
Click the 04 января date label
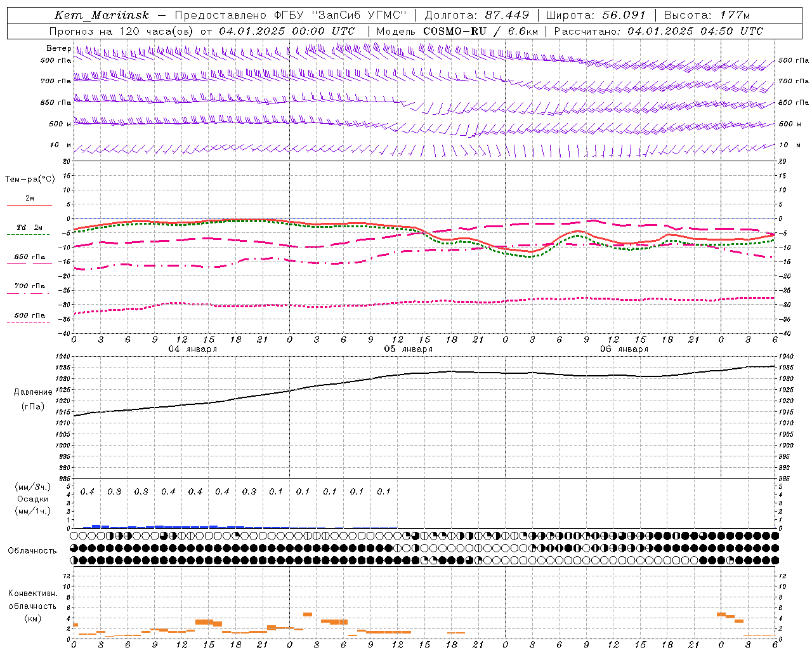click(x=192, y=349)
